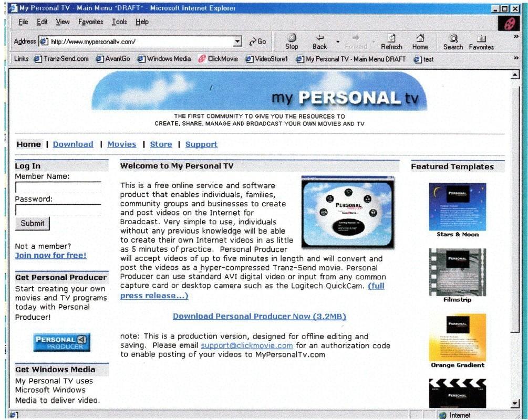This screenshot has height=420, width=528.
Task: Click the Password input field
Action: pyautogui.click(x=58, y=210)
